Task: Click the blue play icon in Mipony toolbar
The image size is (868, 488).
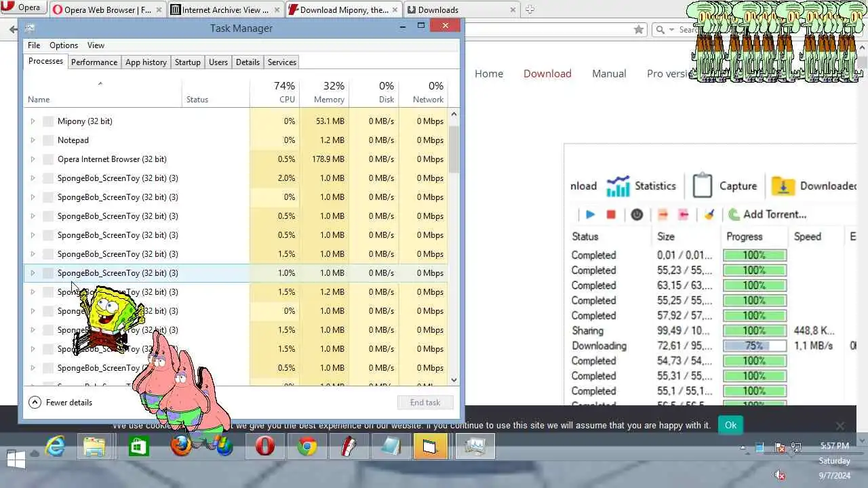Action: tap(590, 214)
